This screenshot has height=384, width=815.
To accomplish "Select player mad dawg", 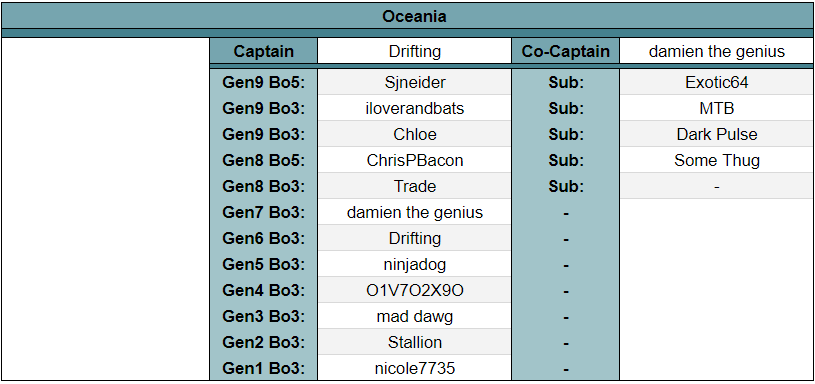I will [x=415, y=316].
